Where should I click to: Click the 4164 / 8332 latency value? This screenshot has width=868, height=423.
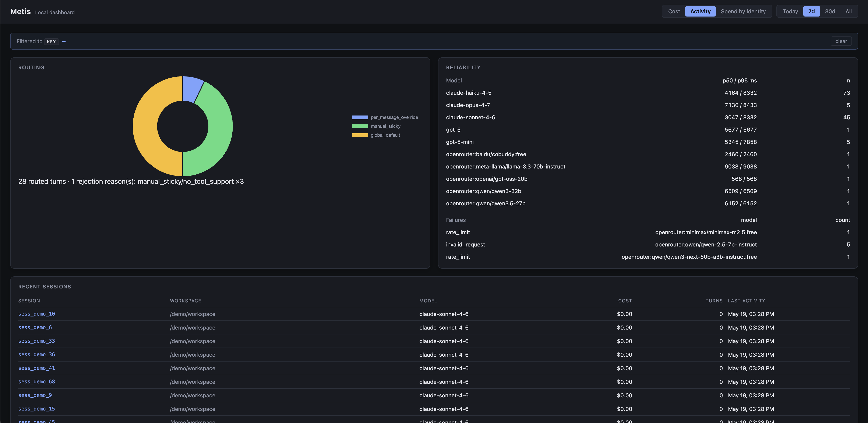point(741,93)
